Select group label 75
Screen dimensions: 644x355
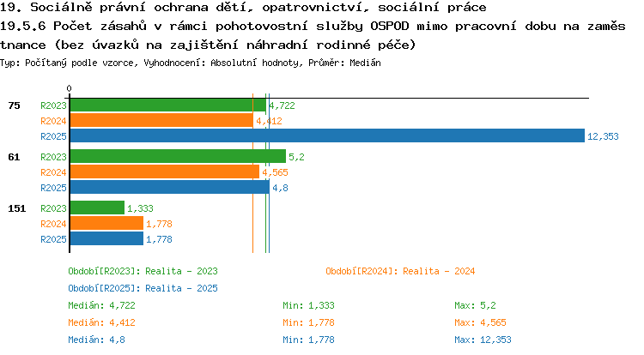click(14, 105)
